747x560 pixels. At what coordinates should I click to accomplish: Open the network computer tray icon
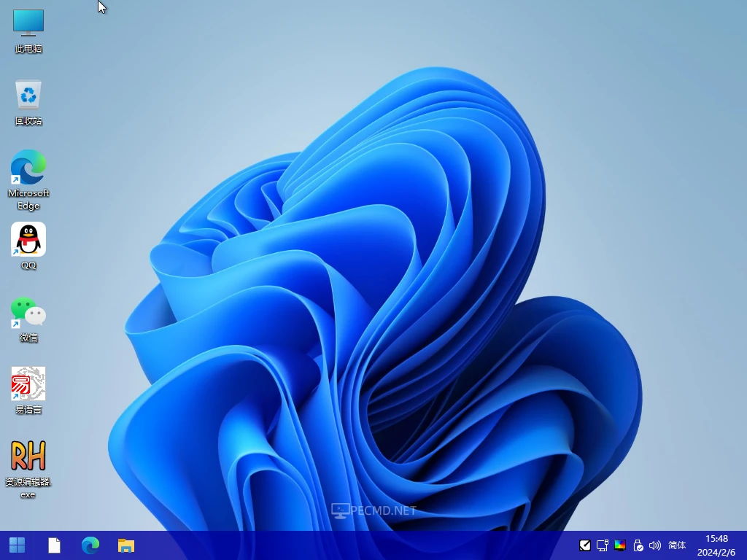tap(603, 545)
